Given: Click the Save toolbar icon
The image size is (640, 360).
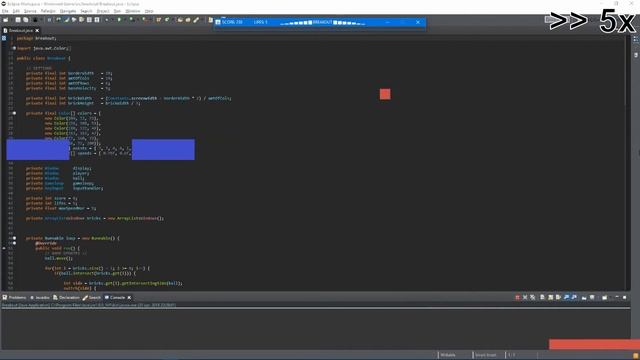Looking at the screenshot, I should [x=18, y=20].
